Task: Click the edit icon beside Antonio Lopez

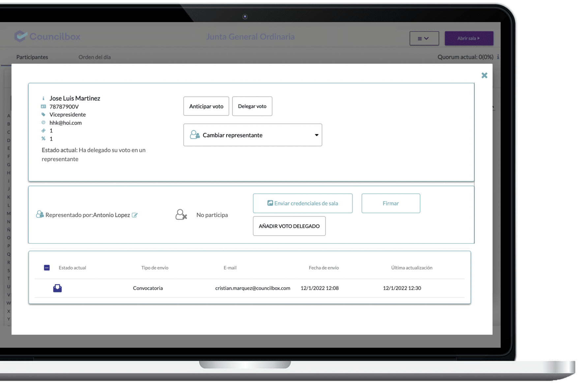Action: [134, 215]
